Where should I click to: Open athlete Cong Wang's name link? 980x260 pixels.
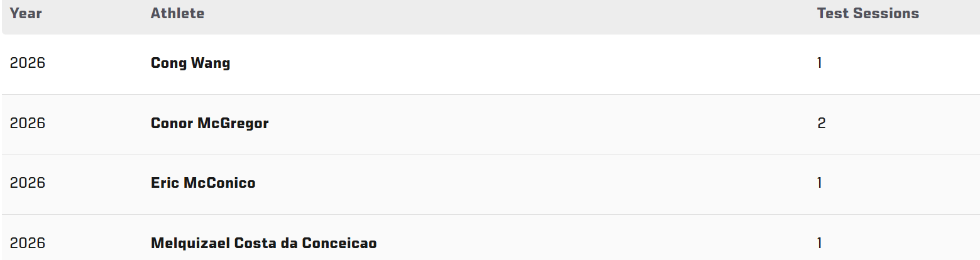coord(190,63)
